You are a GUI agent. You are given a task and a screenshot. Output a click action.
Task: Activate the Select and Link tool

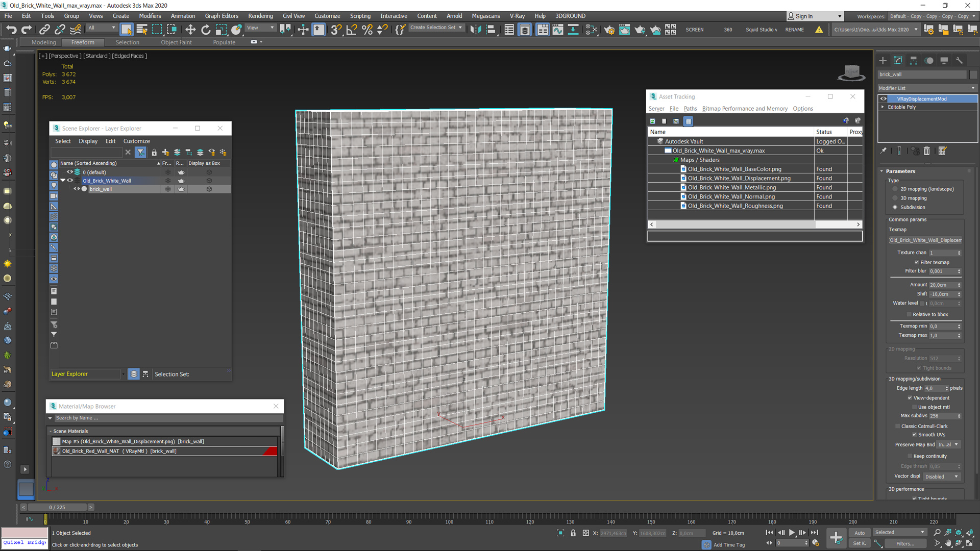tap(44, 30)
